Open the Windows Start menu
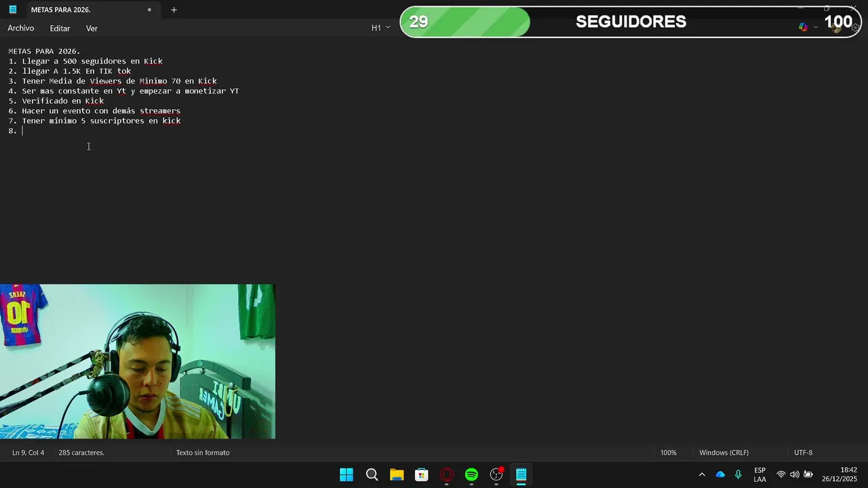868x488 pixels. click(346, 474)
